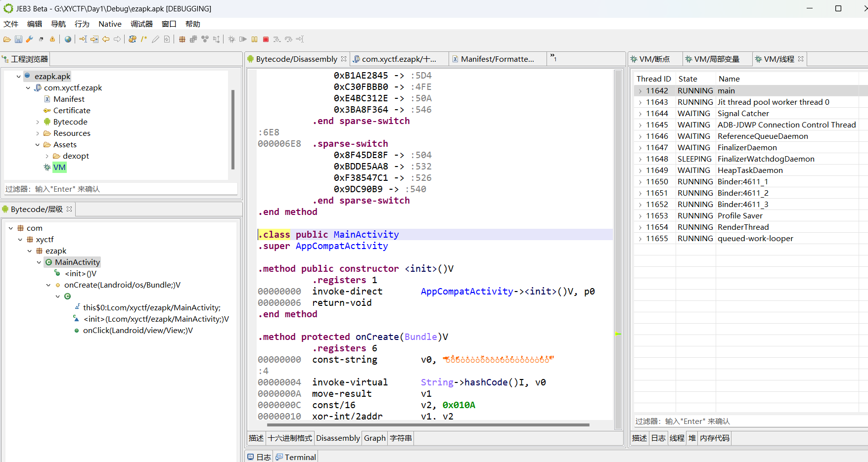Viewport: 868px width, 462px height.
Task: Expand the dexopt folder node
Action: coord(47,156)
